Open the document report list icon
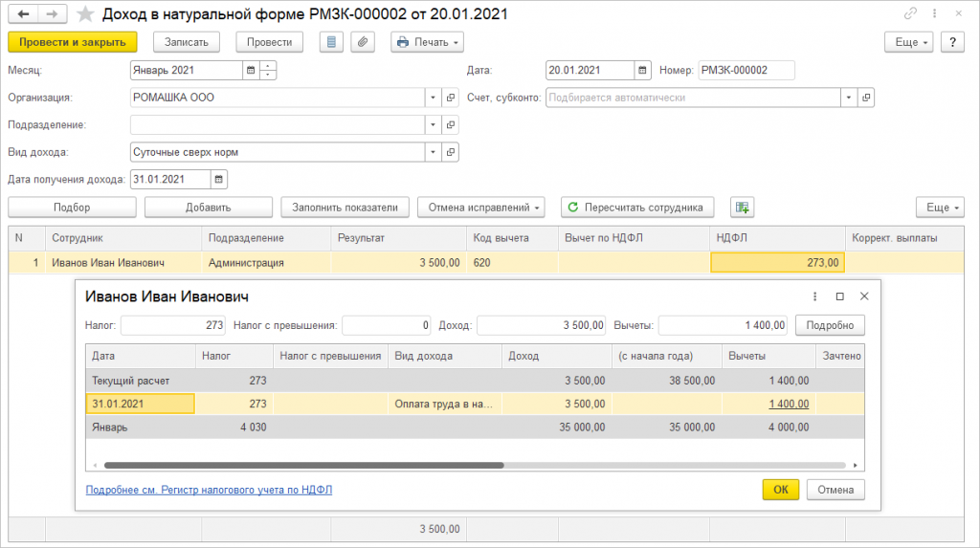 click(x=331, y=42)
